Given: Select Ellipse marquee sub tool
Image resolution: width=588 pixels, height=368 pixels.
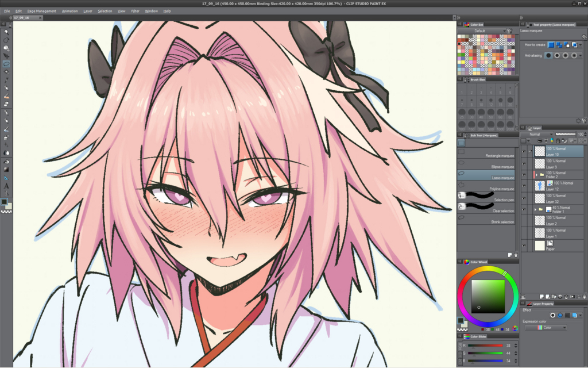Looking at the screenshot, I should click(486, 164).
